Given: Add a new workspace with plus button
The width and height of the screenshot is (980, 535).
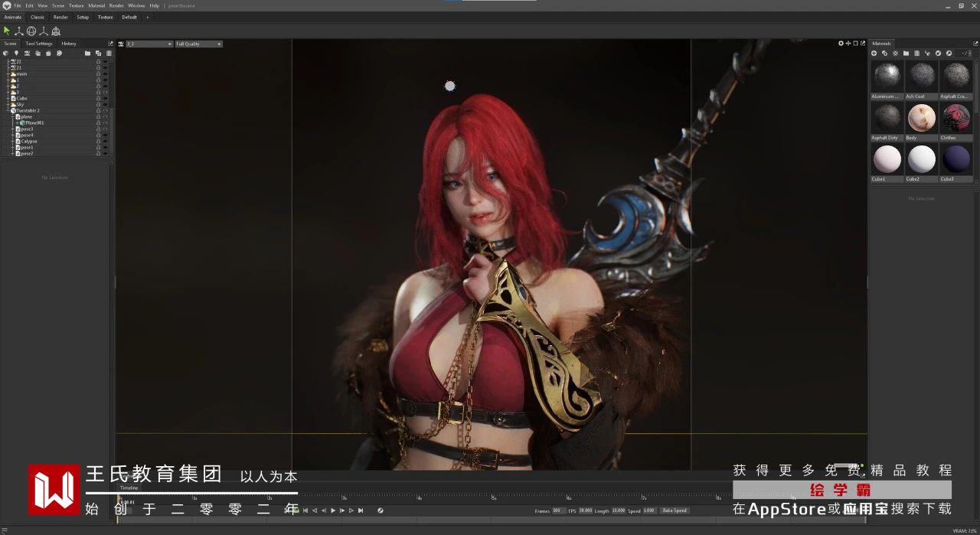Looking at the screenshot, I should tap(148, 17).
